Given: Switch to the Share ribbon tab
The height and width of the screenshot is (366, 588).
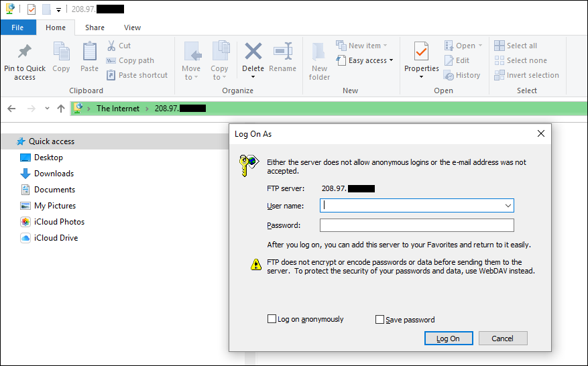Looking at the screenshot, I should click(95, 27).
